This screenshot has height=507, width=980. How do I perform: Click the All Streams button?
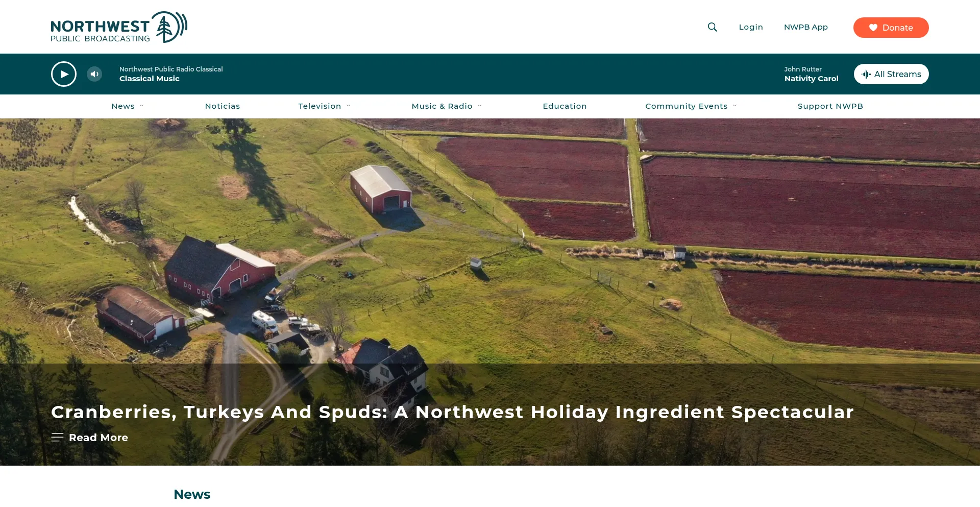891,74
